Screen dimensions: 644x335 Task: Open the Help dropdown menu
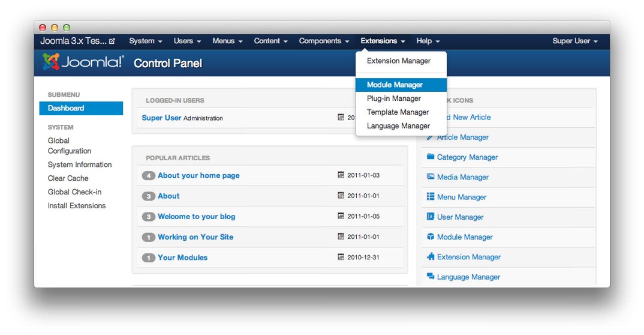[428, 41]
